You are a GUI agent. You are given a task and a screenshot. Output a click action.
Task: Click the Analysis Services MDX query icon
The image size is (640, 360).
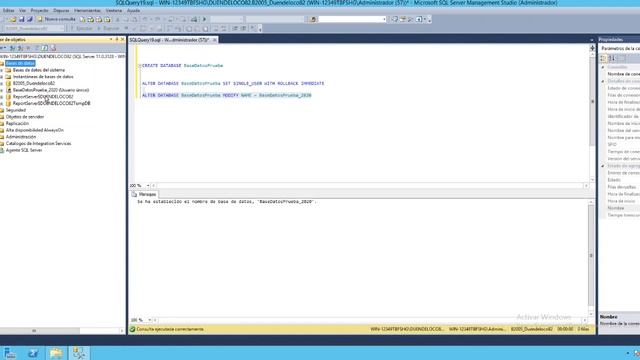click(91, 19)
